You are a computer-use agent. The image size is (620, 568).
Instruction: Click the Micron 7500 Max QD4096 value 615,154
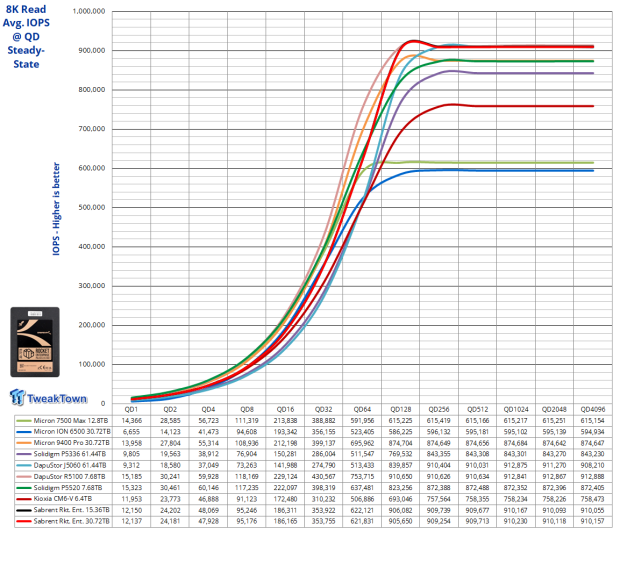click(x=593, y=421)
